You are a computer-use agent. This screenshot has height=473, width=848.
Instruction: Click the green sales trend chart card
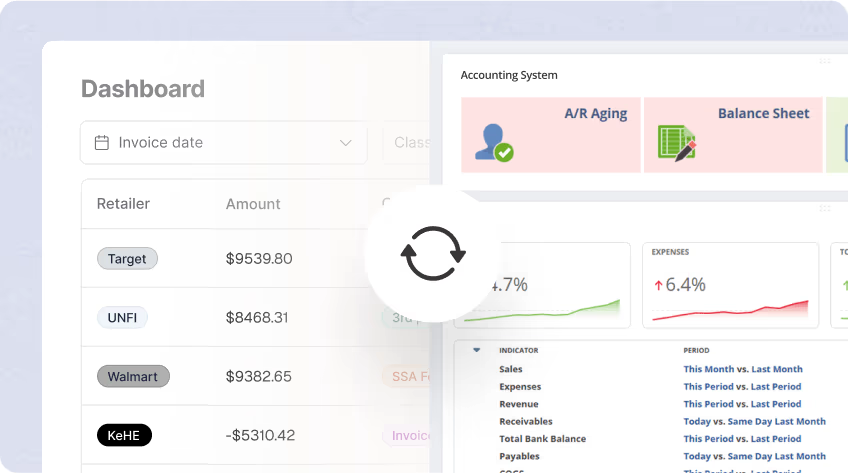coord(542,285)
